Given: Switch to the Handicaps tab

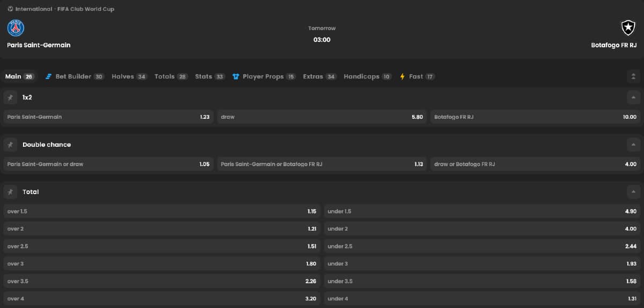Looking at the screenshot, I should click(368, 76).
